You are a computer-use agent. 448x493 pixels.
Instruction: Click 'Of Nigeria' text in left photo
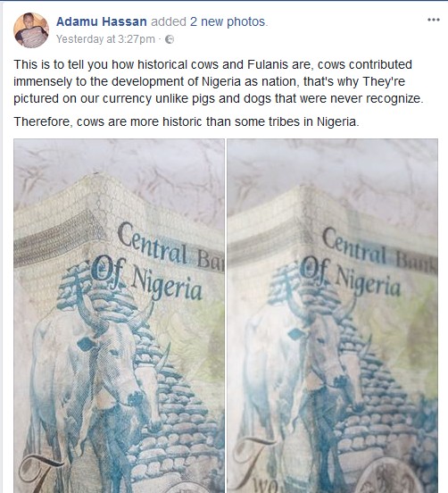pos(147,279)
